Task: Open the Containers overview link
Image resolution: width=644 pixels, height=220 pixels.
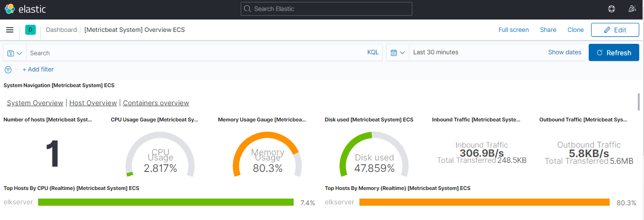Action: [156, 103]
